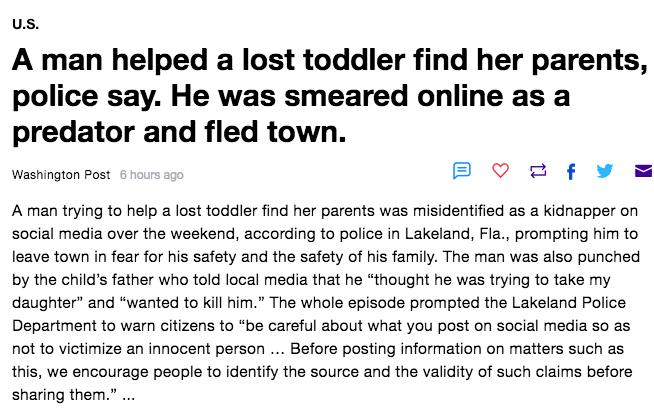Screen dimensions: 654x411
Task: Open the comments speech-bubble icon
Action: [x=462, y=171]
